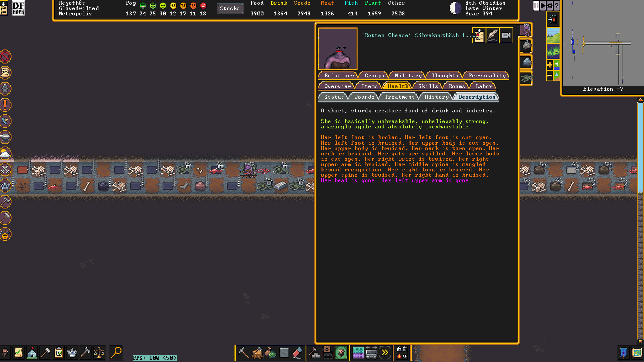The width and height of the screenshot is (644, 362).
Task: Click the play resume button
Action: point(543,6)
